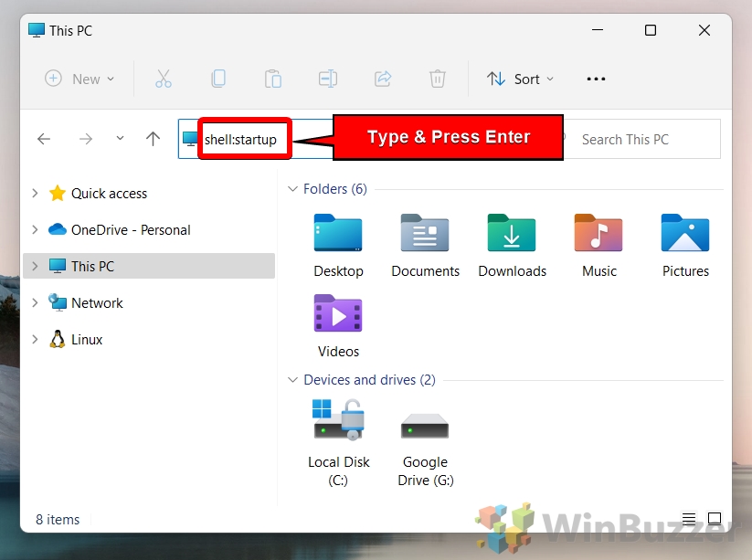Image resolution: width=752 pixels, height=560 pixels.
Task: Open the Pictures folder
Action: (x=685, y=245)
